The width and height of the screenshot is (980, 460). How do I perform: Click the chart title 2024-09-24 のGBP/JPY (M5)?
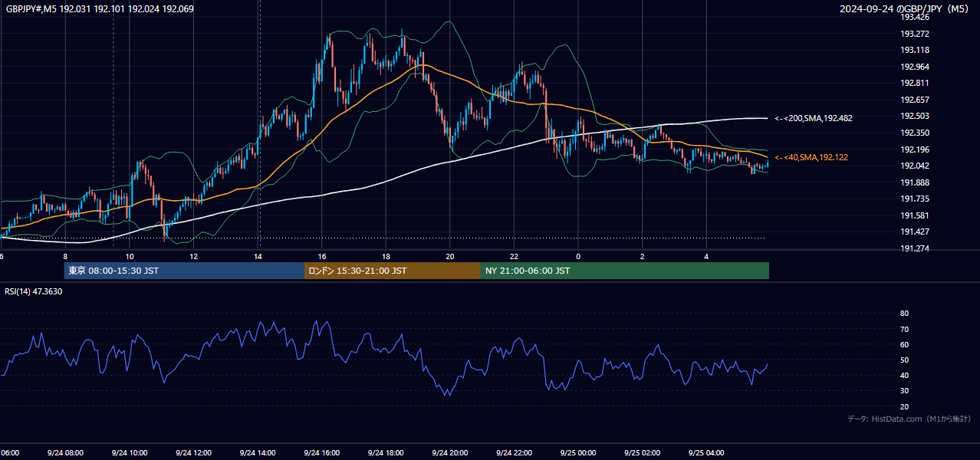(x=905, y=9)
